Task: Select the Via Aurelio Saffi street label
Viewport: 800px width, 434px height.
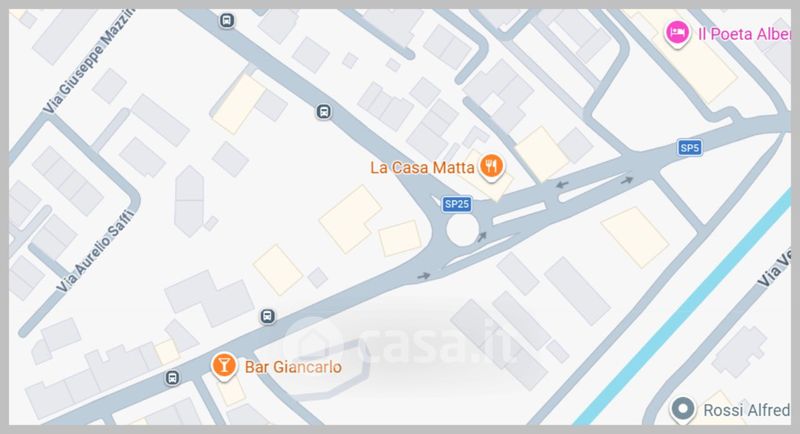Action: pos(95,251)
